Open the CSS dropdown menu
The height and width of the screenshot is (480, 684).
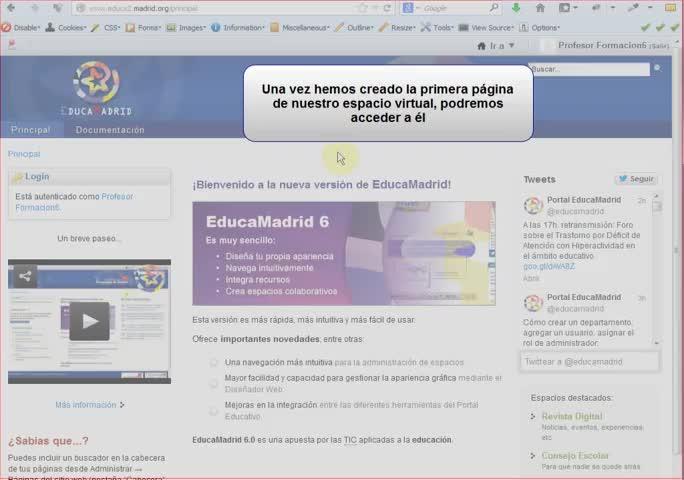click(x=106, y=27)
